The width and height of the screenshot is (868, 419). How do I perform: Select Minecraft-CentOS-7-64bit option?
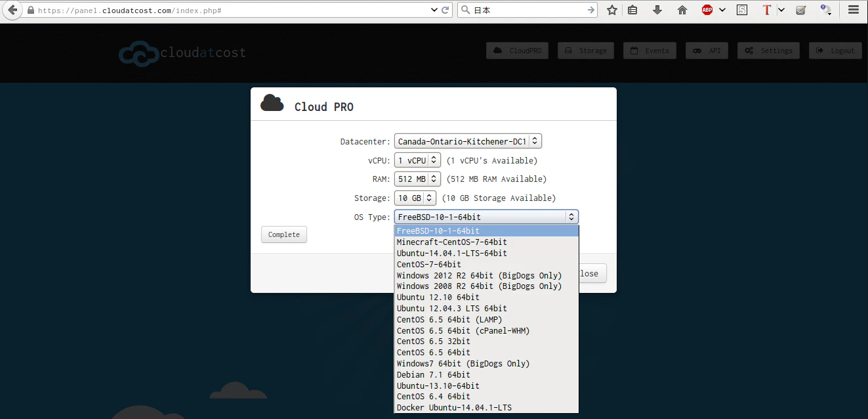pyautogui.click(x=486, y=242)
